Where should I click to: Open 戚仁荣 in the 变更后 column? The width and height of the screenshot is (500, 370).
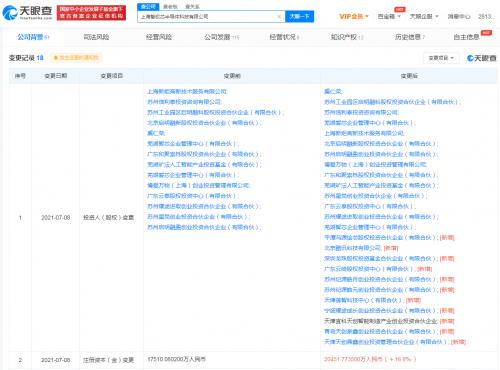333,91
